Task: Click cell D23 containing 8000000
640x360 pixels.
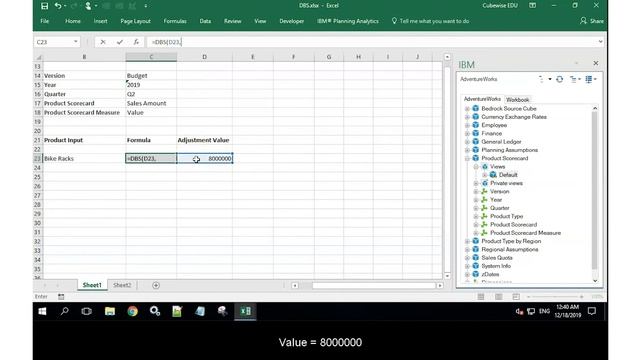Action: [x=204, y=158]
